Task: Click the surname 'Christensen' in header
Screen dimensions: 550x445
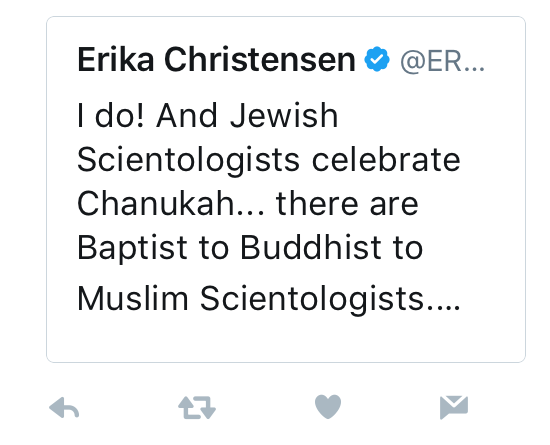Action: [260, 60]
